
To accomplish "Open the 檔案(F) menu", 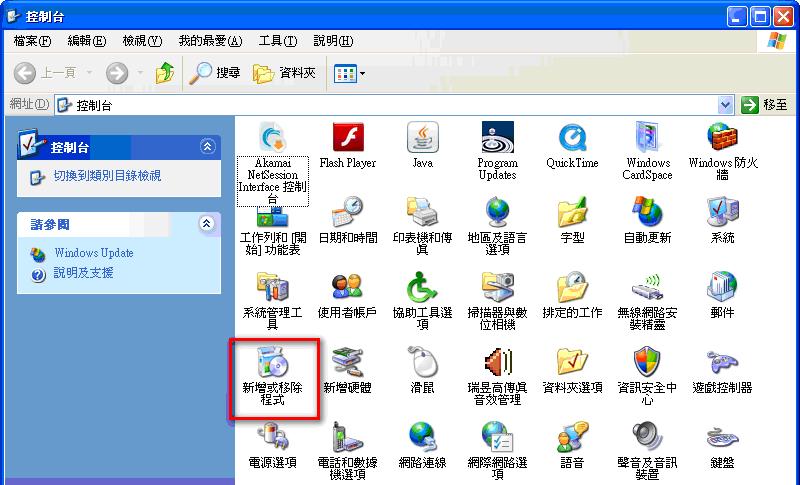I will coord(32,41).
